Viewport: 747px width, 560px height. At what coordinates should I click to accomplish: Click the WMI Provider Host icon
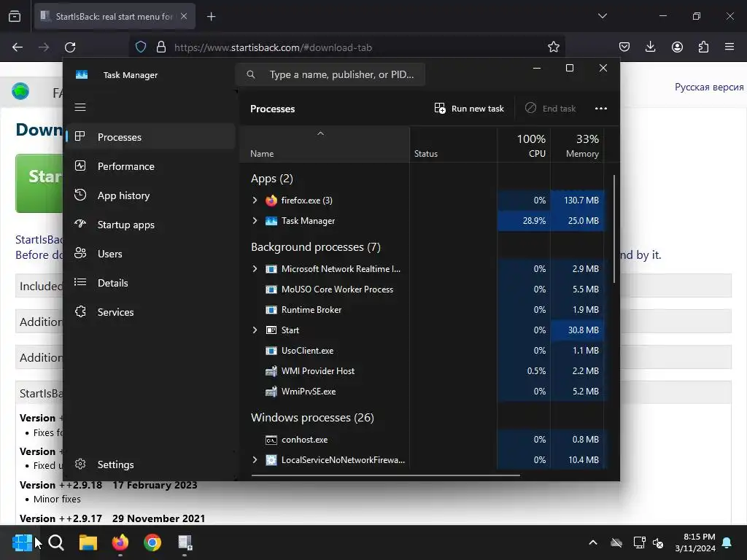271,371
